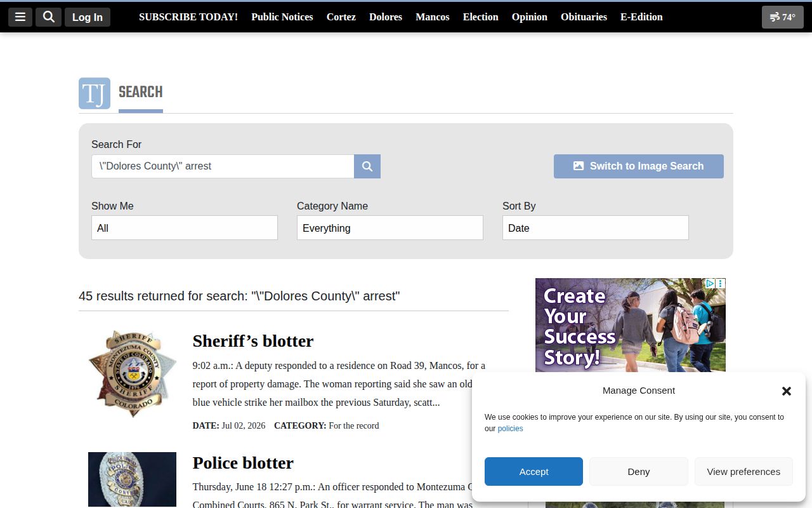
Task: Open the Show Me dropdown
Action: (x=185, y=228)
